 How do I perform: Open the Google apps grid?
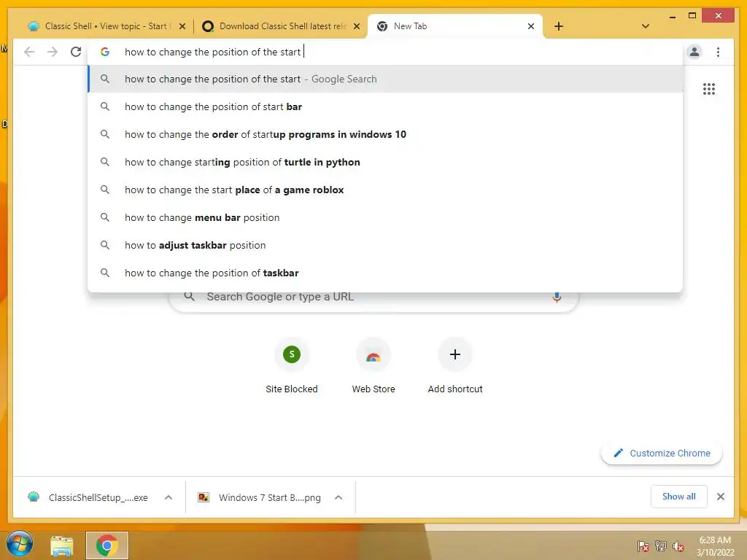click(709, 89)
